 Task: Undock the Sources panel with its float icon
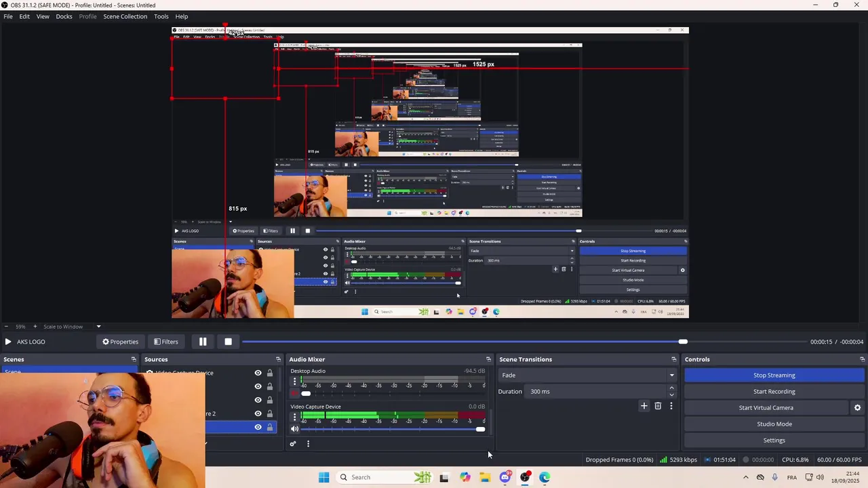pyautogui.click(x=278, y=359)
